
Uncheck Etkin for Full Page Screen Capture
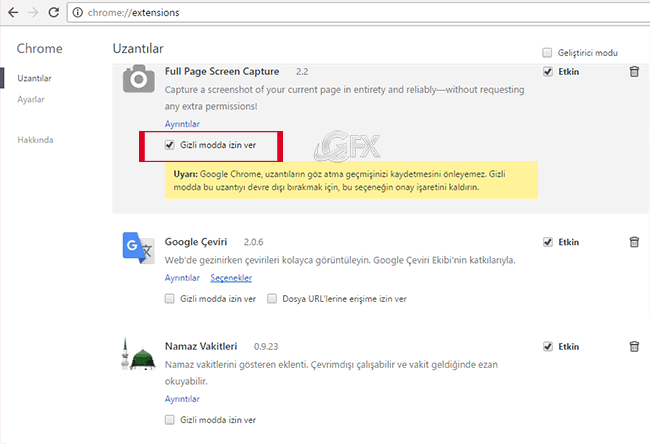click(x=548, y=72)
